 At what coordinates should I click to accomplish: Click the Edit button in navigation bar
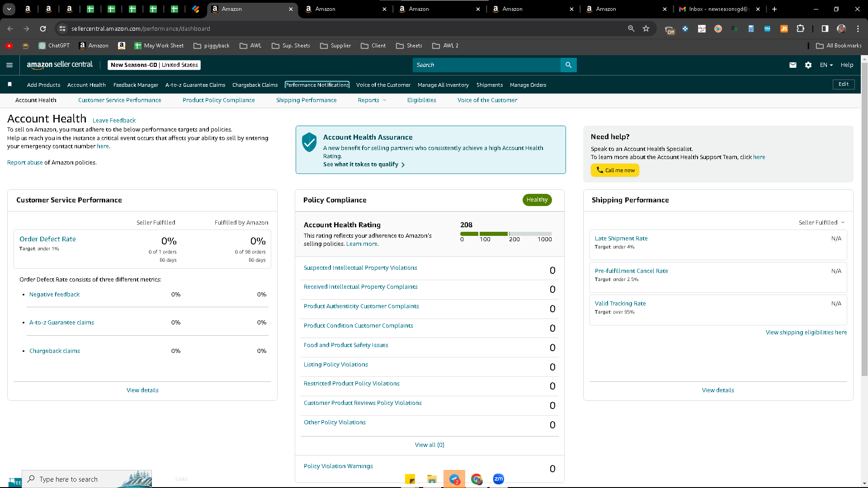pyautogui.click(x=844, y=84)
